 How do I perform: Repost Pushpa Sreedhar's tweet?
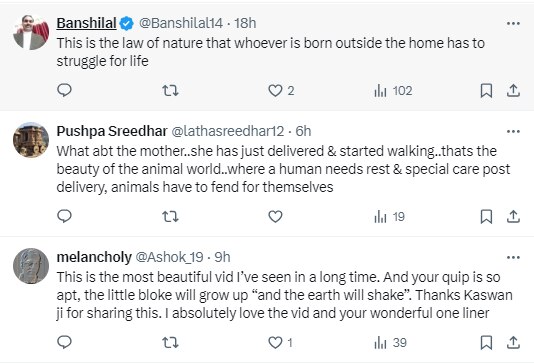tap(170, 217)
